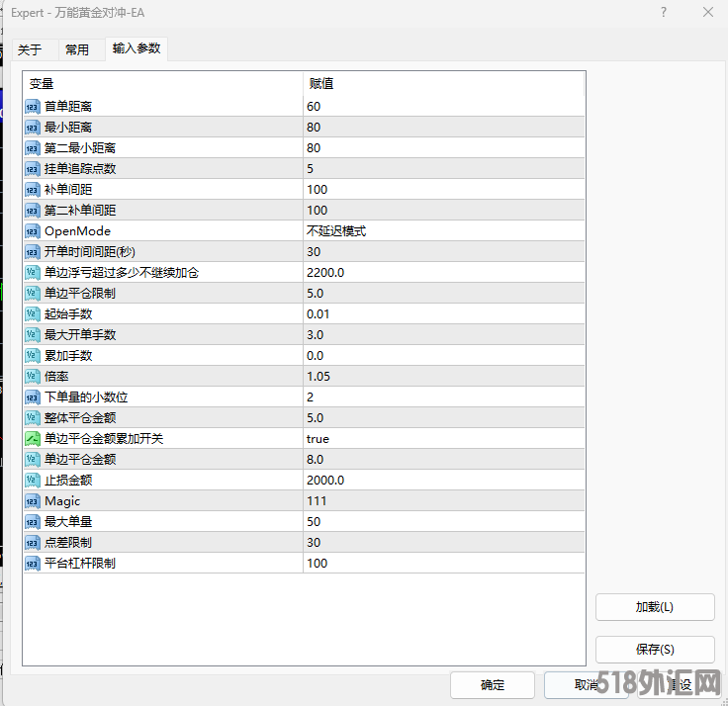The width and height of the screenshot is (728, 706).
Task: Confirm with the 确定 button
Action: pos(493,685)
